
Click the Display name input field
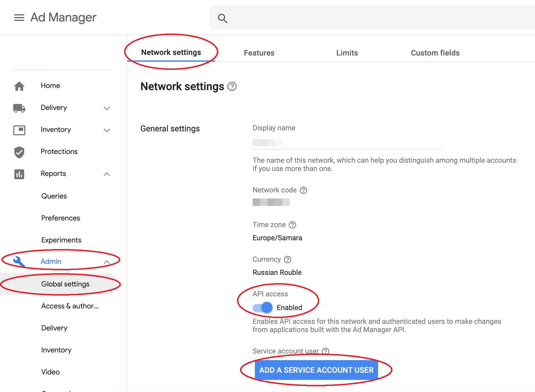(x=348, y=142)
